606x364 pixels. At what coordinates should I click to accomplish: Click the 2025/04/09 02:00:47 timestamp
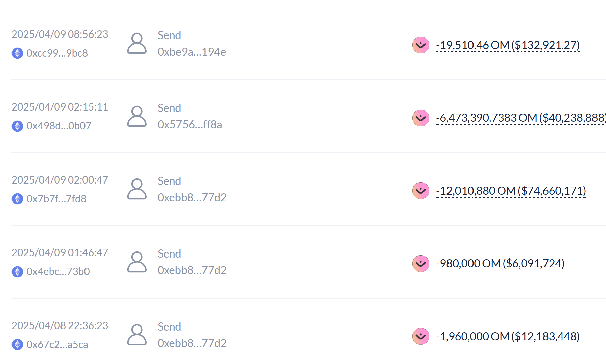pyautogui.click(x=60, y=180)
